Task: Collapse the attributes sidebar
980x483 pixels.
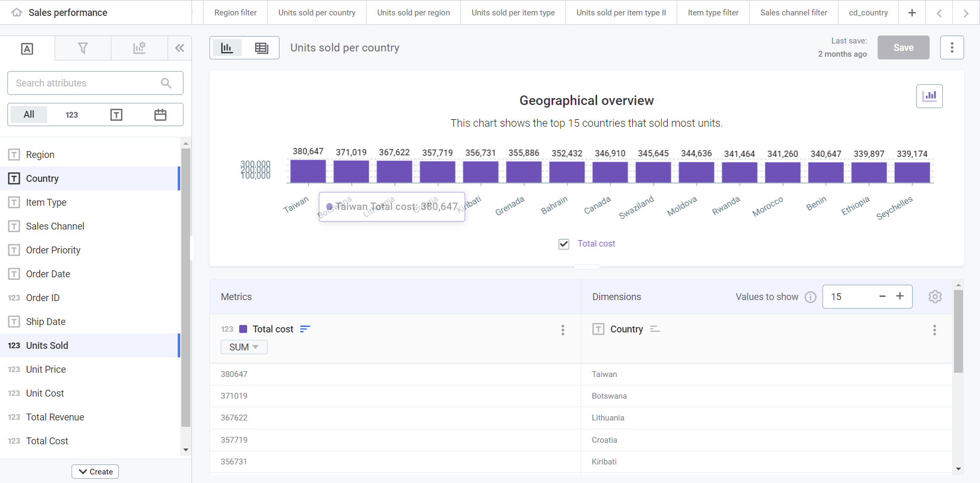Action: point(180,48)
